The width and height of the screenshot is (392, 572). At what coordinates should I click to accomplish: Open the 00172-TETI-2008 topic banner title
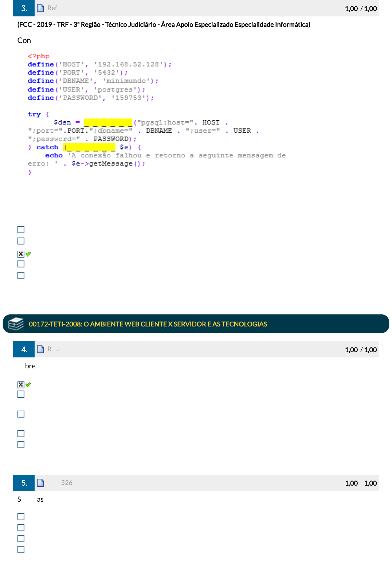click(148, 324)
